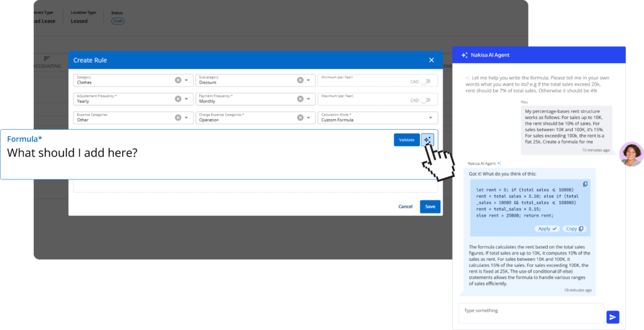Image resolution: width=644 pixels, height=330 pixels.
Task: Apply the AI-suggested formula
Action: coord(547,229)
